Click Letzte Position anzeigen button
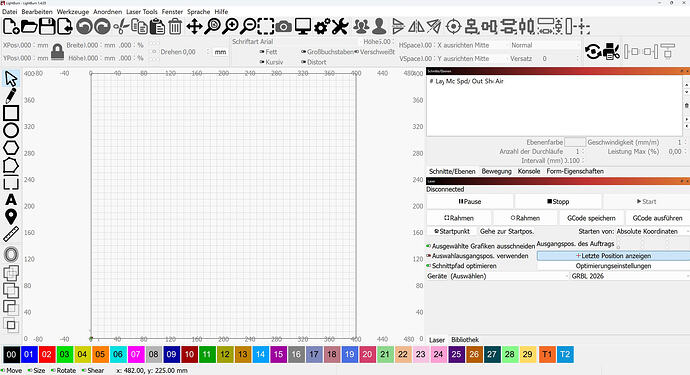Screen dimensions: 690x375 coord(613,256)
